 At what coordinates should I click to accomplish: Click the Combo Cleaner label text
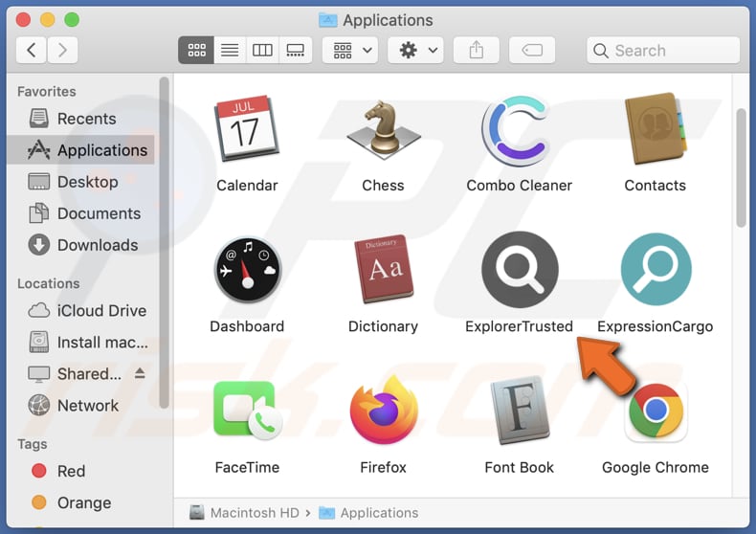(520, 186)
